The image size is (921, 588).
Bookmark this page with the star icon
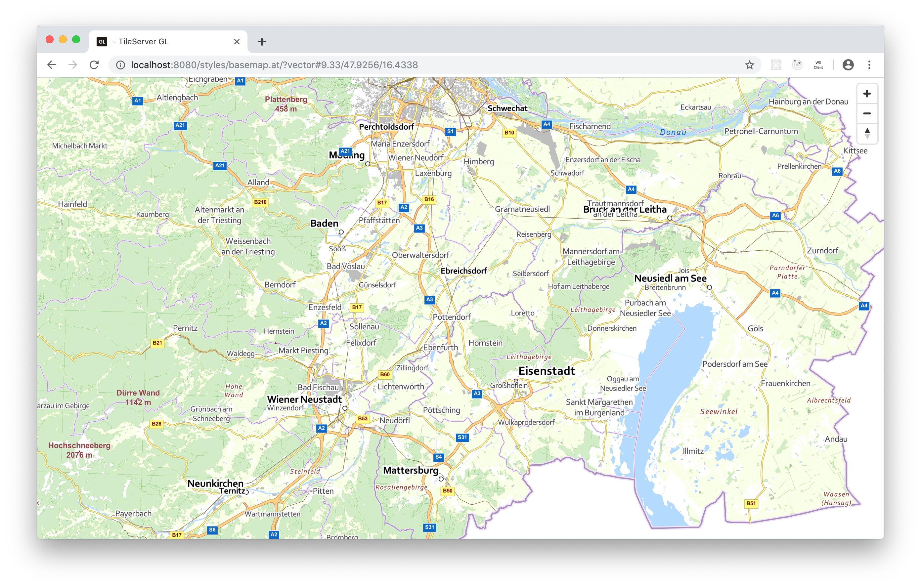click(749, 65)
